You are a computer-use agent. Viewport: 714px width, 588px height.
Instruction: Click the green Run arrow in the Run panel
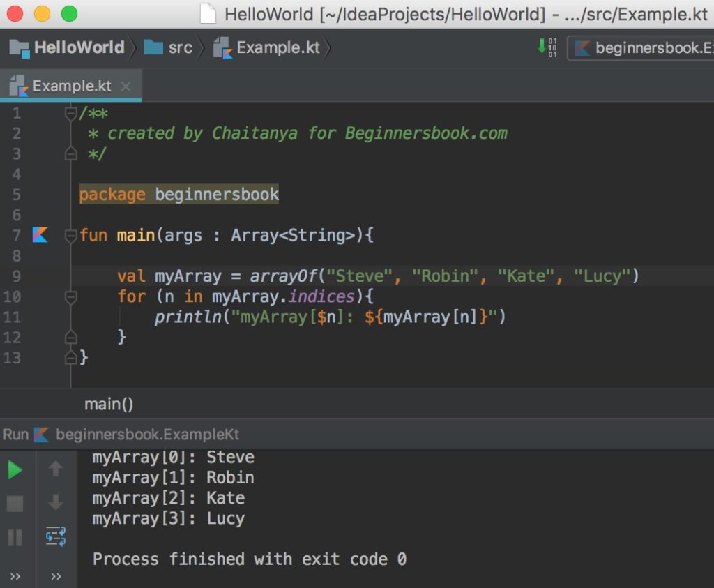click(x=14, y=469)
